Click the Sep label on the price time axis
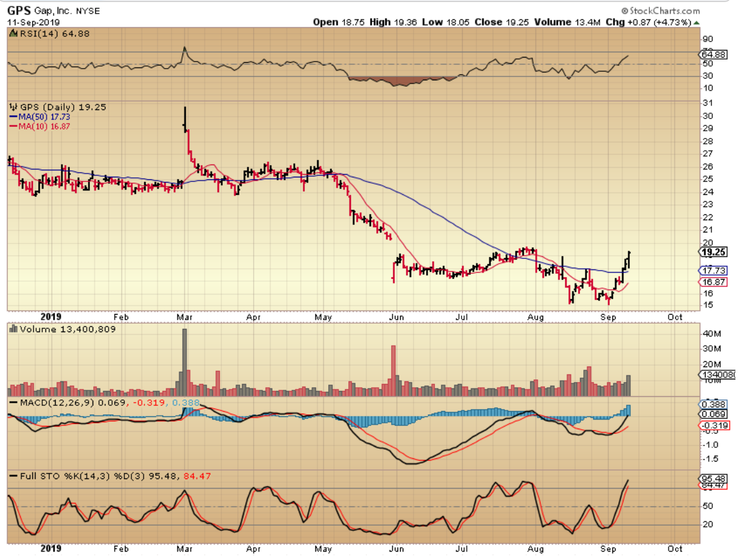Image resolution: width=738 pixels, height=560 pixels. [x=608, y=317]
